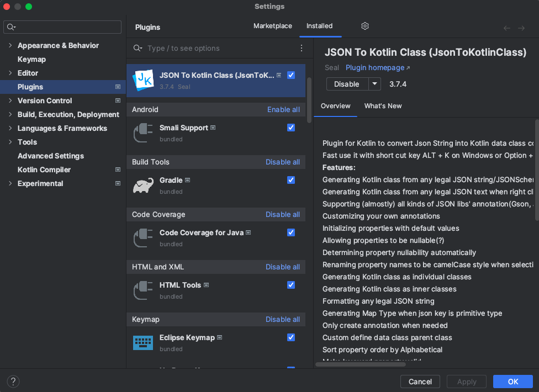Select Kotlin Compiler in the sidebar
This screenshot has width=539, height=392.
44,169
